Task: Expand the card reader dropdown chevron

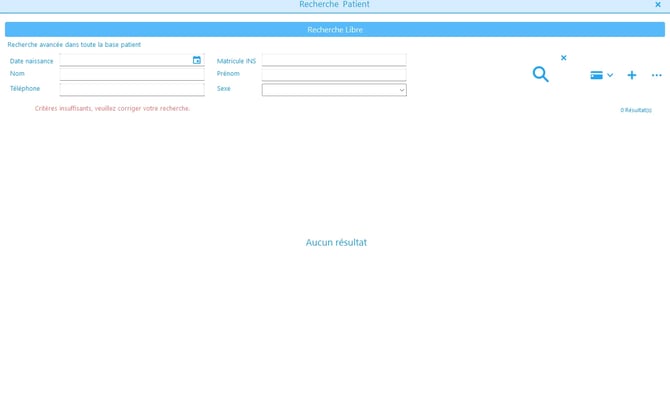Action: [x=610, y=75]
